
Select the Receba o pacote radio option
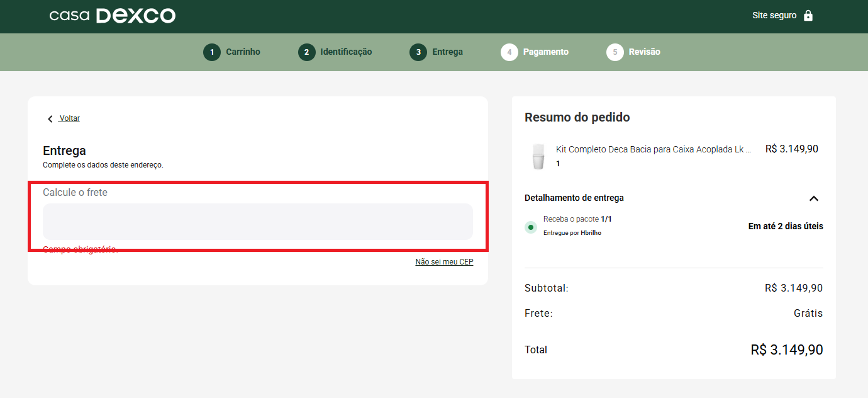pos(531,227)
